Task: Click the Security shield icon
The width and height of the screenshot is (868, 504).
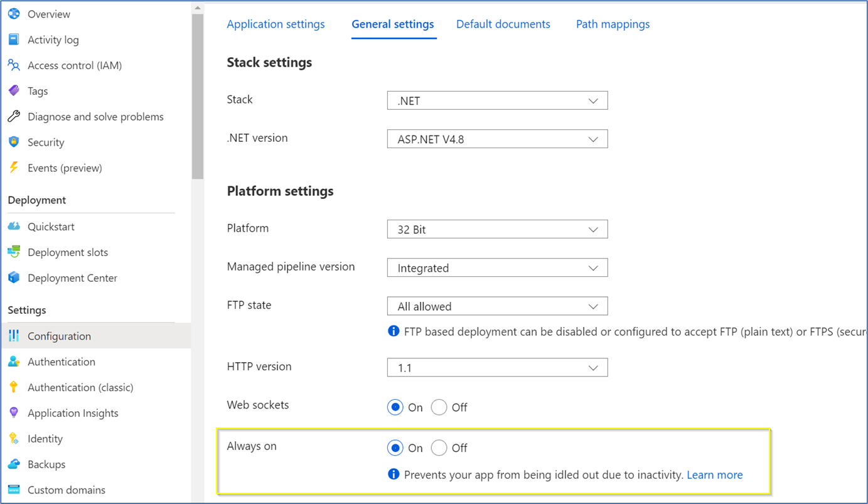Action: tap(14, 142)
